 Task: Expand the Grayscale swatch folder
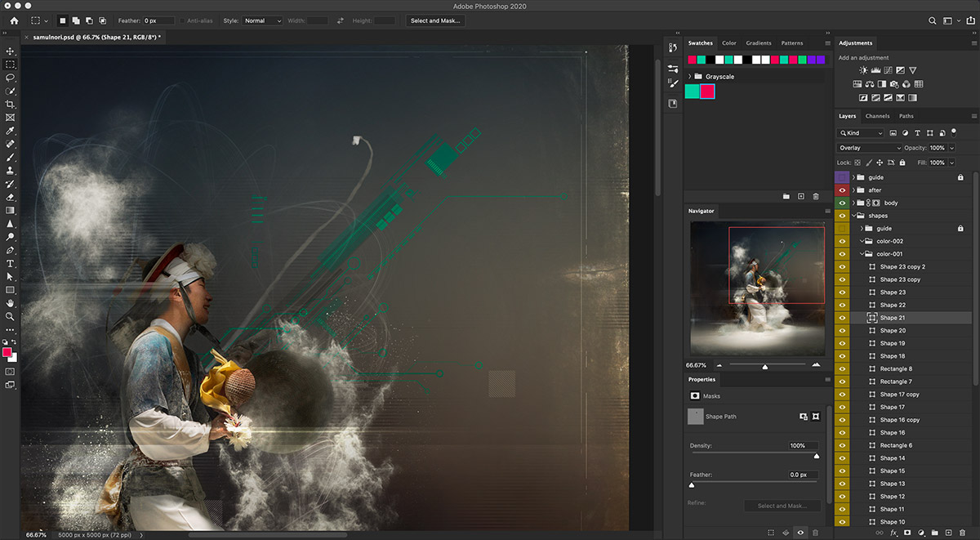(690, 77)
